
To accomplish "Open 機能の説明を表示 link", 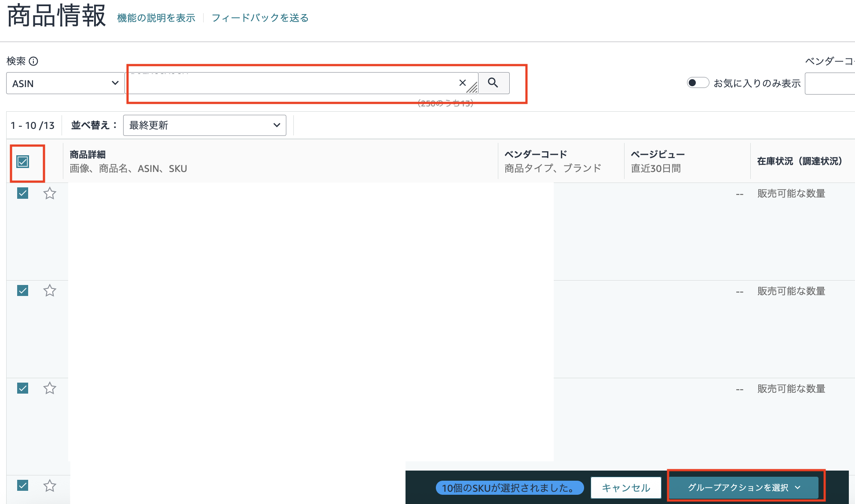I will coord(156,18).
